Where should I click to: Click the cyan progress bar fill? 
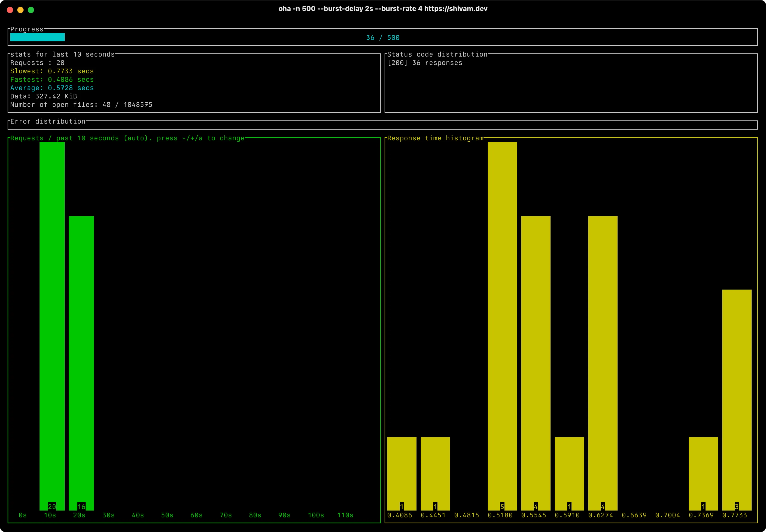[x=37, y=37]
